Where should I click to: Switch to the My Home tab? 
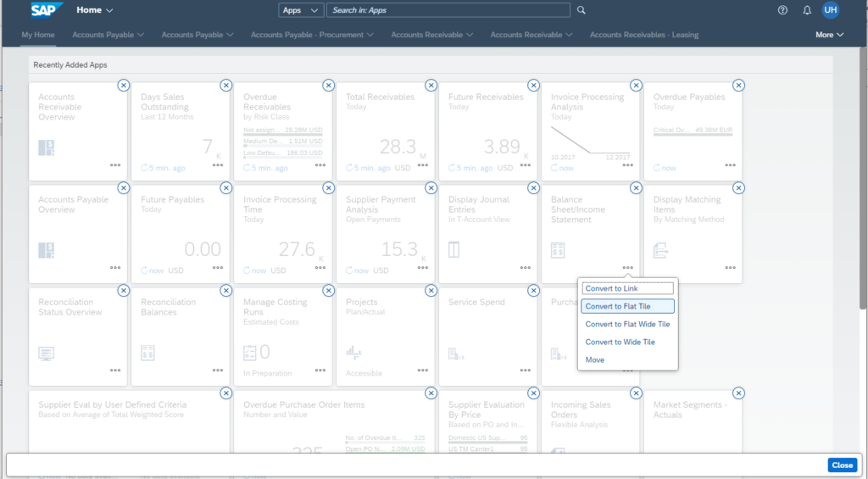(38, 35)
